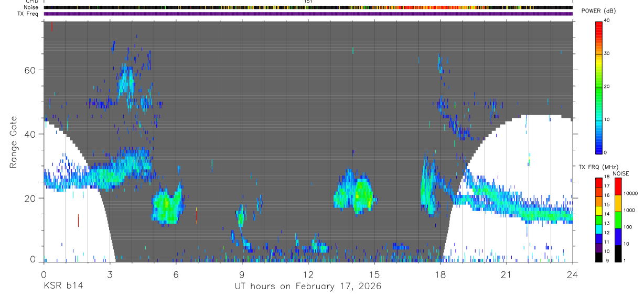
Task: Pick the red 17–18 MHz frequency swatch
Action: (598, 183)
